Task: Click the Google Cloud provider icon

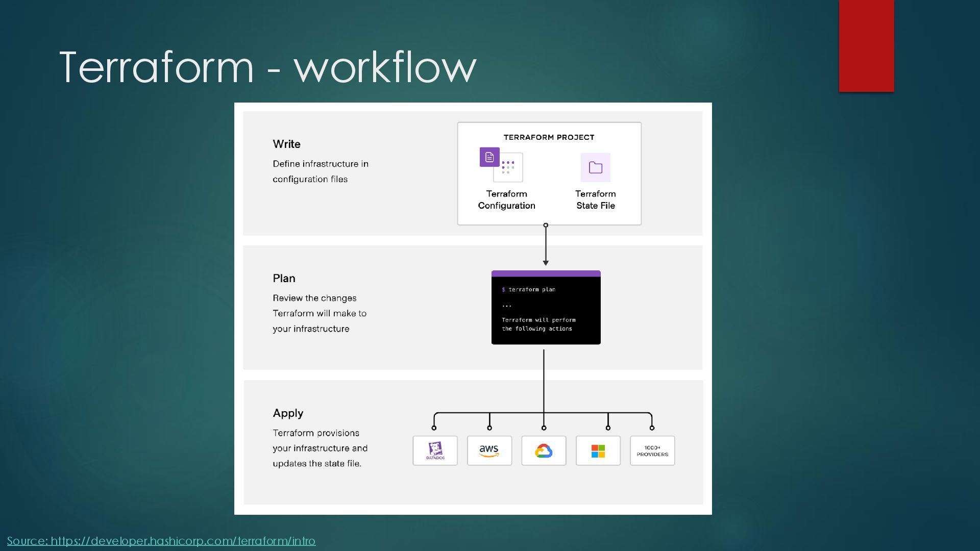Action: [544, 450]
